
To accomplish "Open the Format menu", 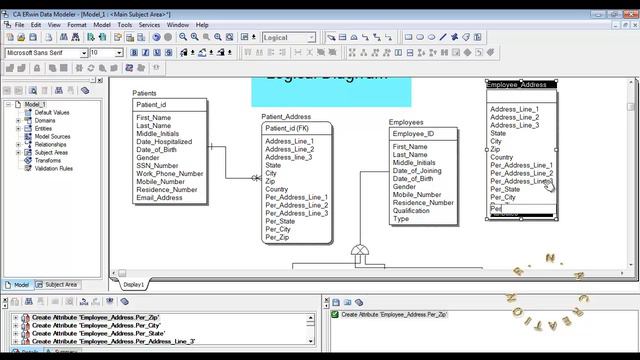I will [77, 25].
